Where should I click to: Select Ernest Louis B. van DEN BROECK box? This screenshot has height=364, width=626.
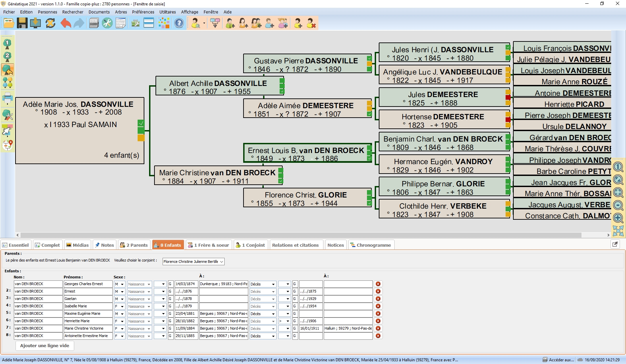click(x=307, y=153)
